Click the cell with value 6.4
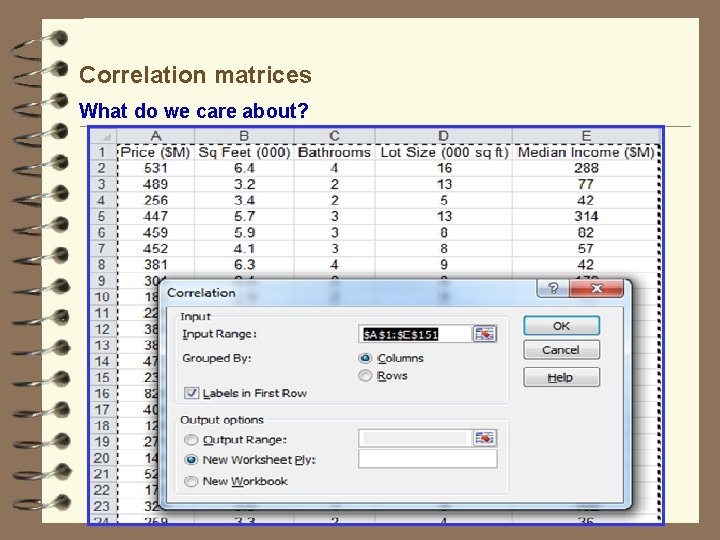The width and height of the screenshot is (720, 540). (x=244, y=168)
